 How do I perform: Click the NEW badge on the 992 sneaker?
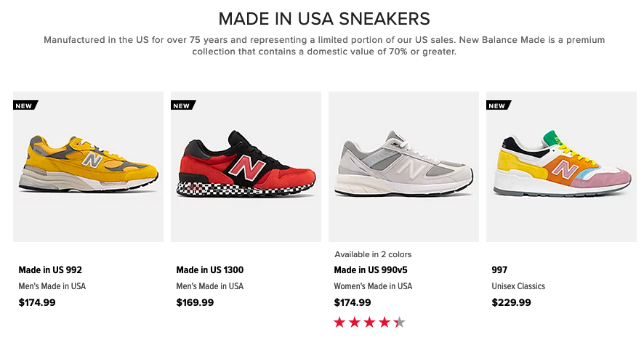pos(25,105)
